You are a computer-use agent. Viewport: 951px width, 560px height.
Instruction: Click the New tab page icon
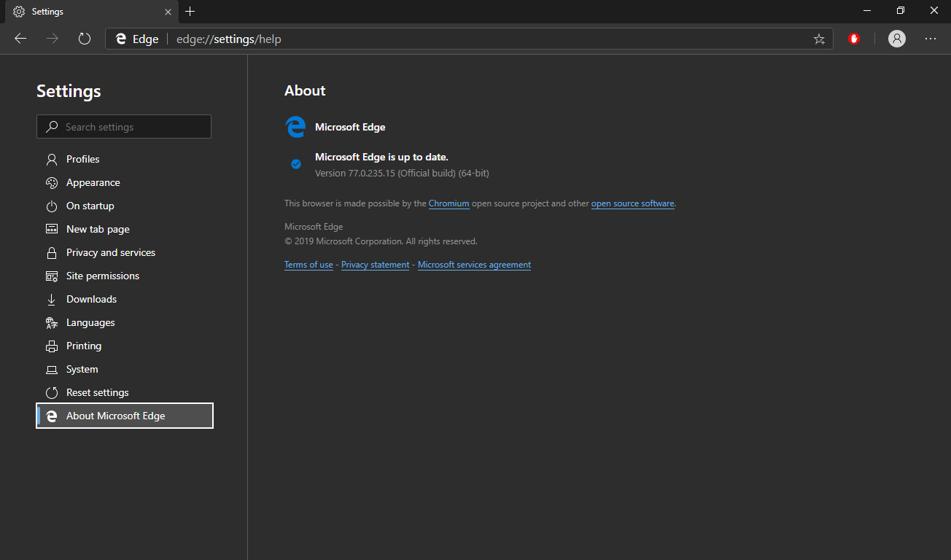pos(52,229)
